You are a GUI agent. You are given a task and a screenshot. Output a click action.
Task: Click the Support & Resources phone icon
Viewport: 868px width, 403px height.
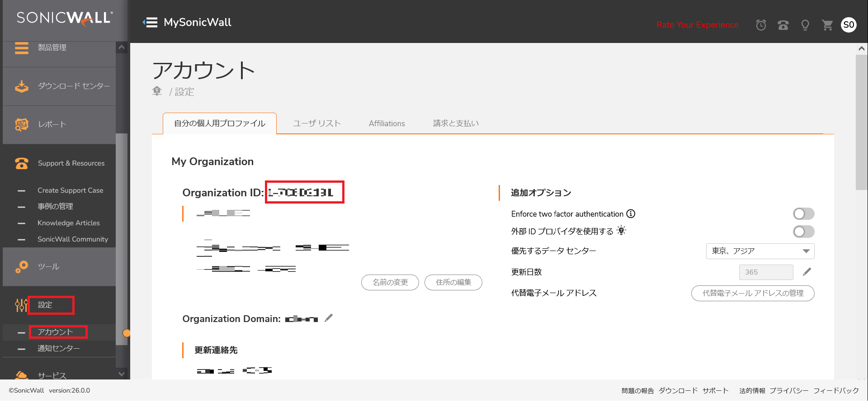[x=21, y=163]
